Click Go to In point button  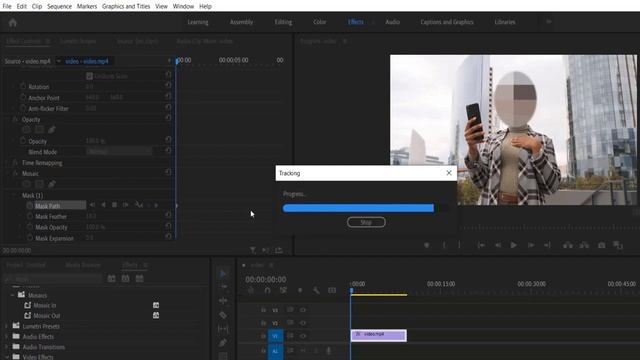pos(481,245)
